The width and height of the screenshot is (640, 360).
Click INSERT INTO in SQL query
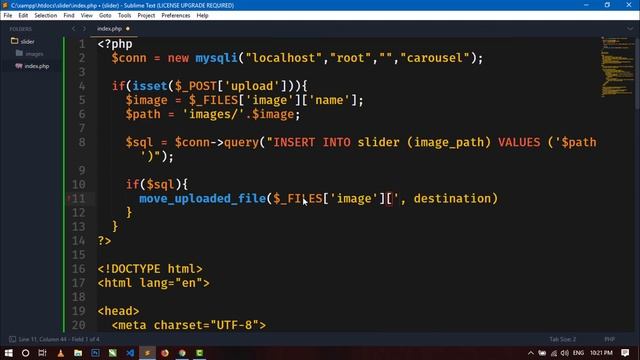[x=311, y=142]
